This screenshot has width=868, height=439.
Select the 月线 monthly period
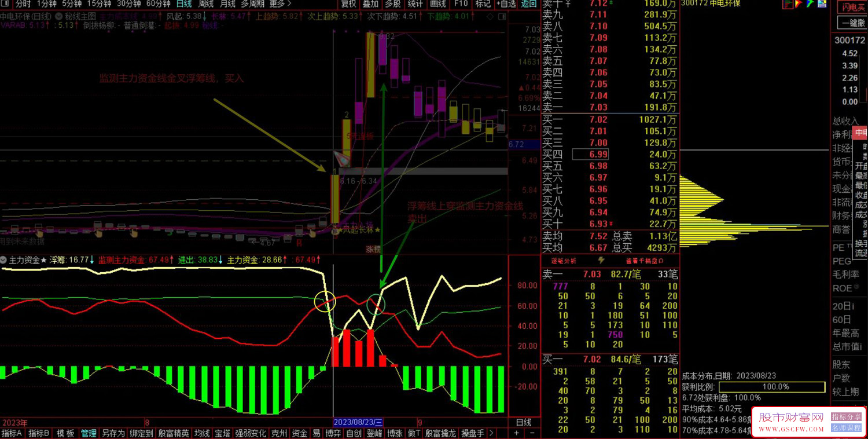(227, 4)
